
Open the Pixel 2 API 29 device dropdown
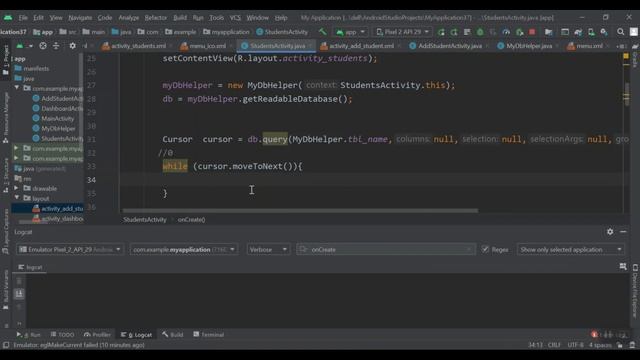pos(402,32)
